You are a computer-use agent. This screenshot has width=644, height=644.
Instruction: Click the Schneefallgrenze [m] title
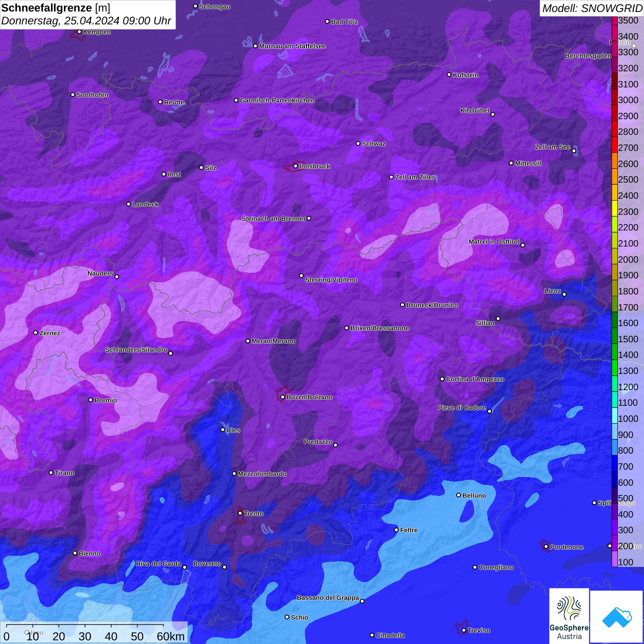56,8
